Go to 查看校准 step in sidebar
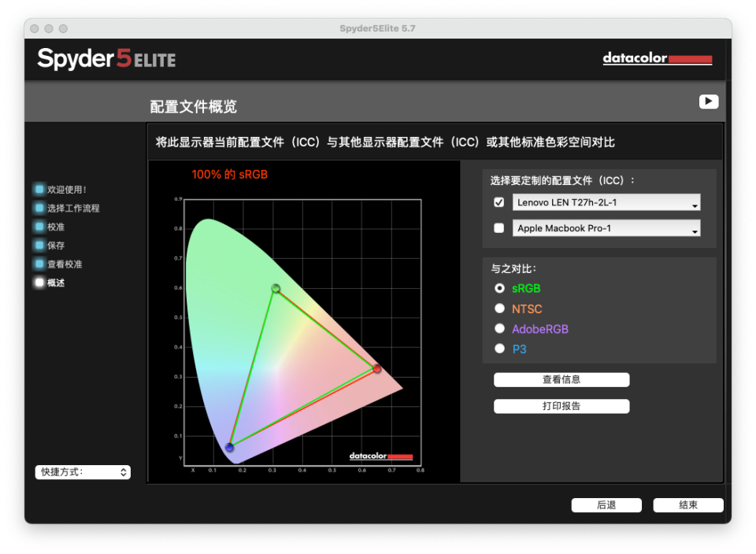The height and width of the screenshot is (554, 756). click(x=65, y=264)
